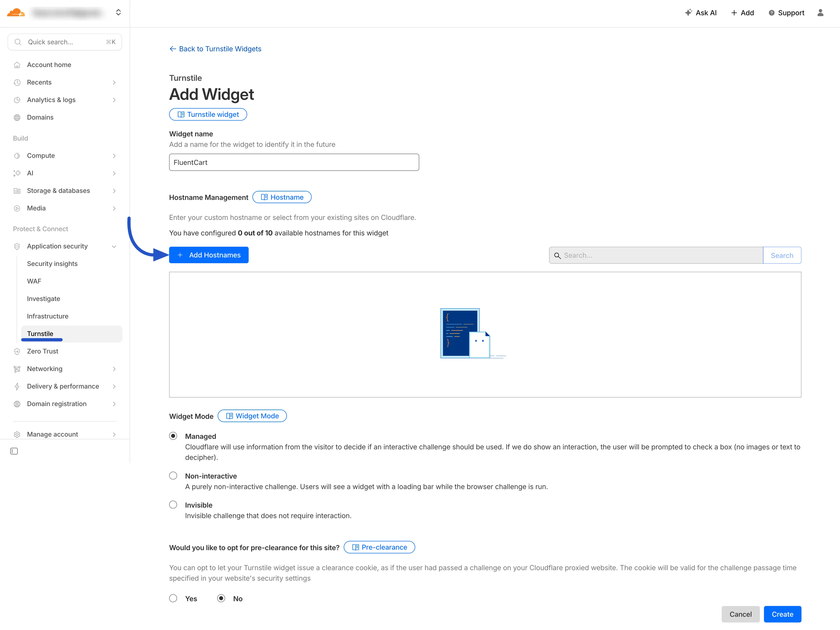The height and width of the screenshot is (630, 840).
Task: Open Zero Trust from the sidebar
Action: [x=43, y=351]
